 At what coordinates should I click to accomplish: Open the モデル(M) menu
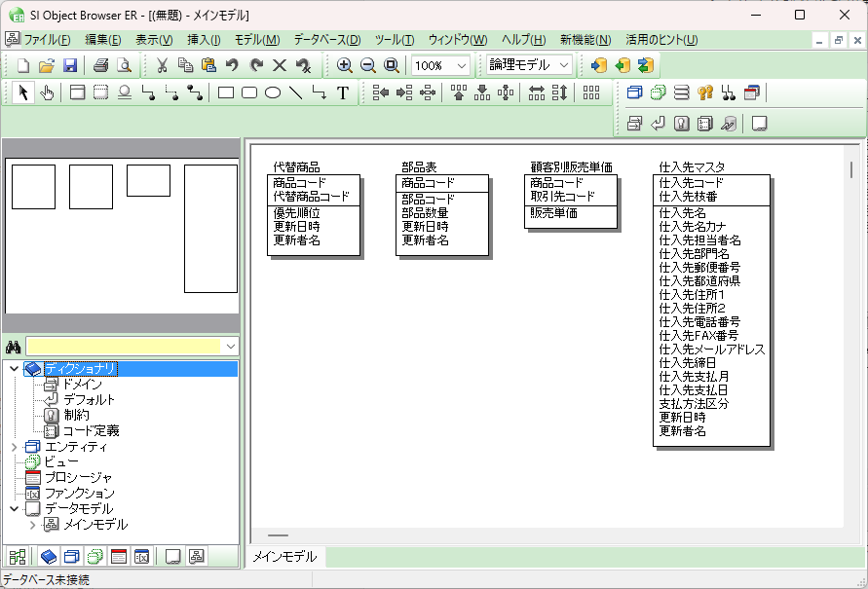click(257, 40)
